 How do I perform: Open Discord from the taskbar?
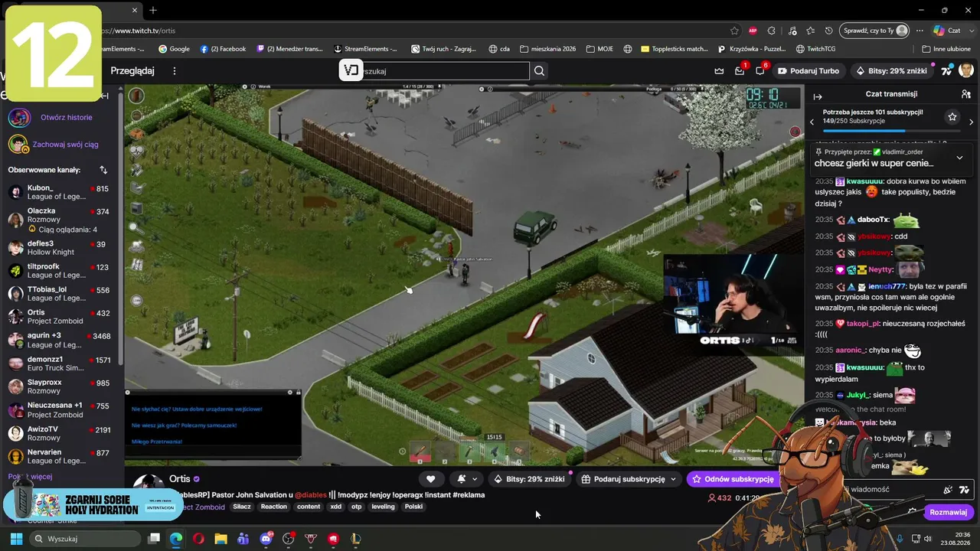[266, 539]
